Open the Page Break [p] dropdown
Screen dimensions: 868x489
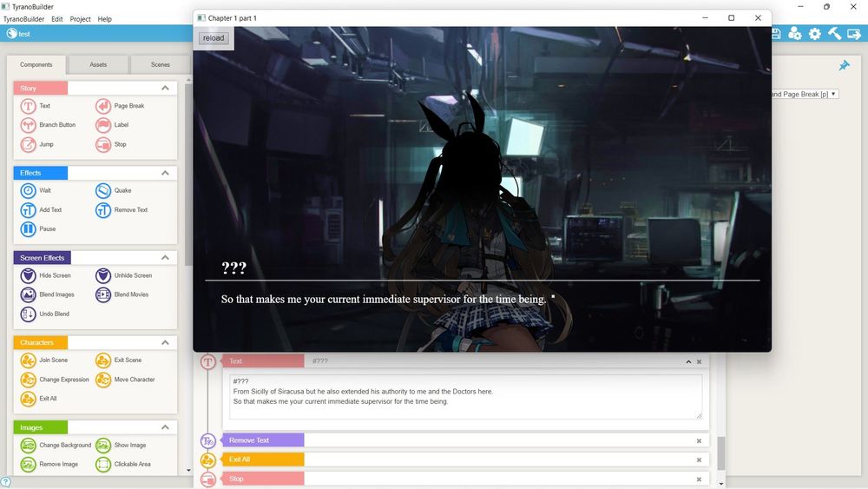pos(805,94)
